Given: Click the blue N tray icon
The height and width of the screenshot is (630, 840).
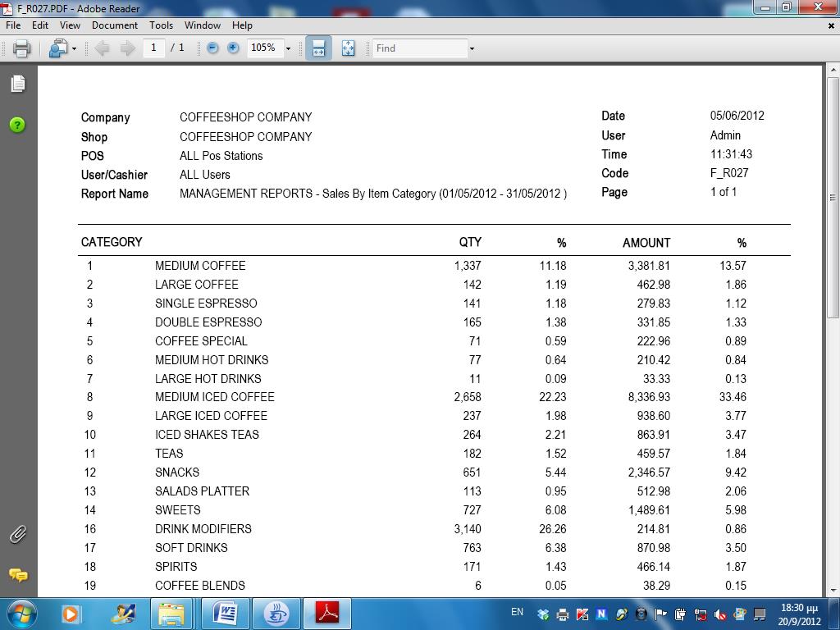Looking at the screenshot, I should point(601,614).
